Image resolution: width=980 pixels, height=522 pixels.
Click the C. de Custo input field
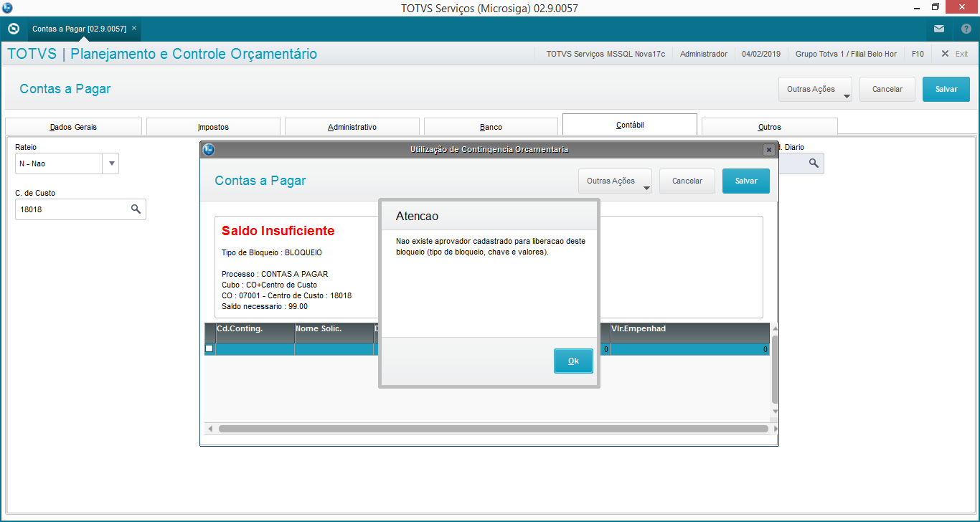80,209
